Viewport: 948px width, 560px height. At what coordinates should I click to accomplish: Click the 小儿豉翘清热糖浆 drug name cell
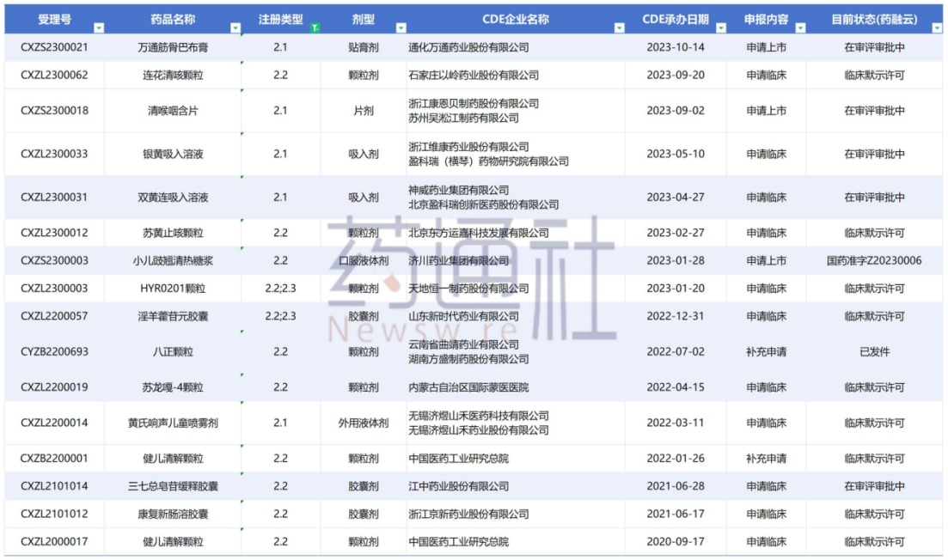tap(173, 260)
